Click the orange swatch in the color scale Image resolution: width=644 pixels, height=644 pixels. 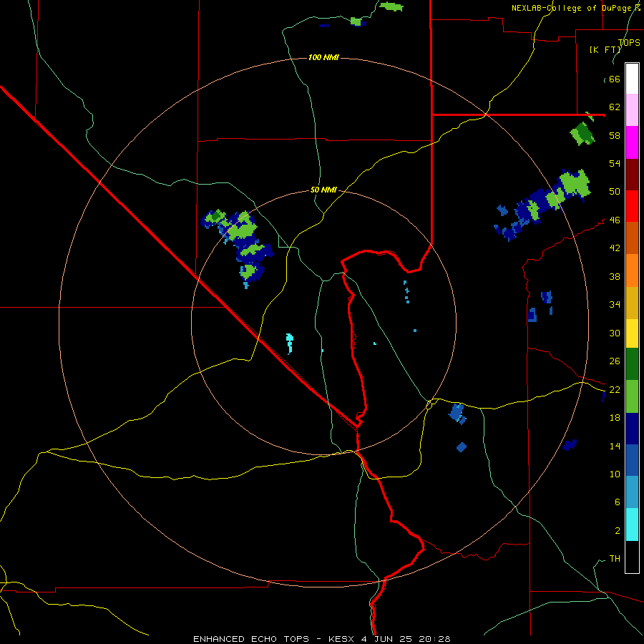point(632,270)
